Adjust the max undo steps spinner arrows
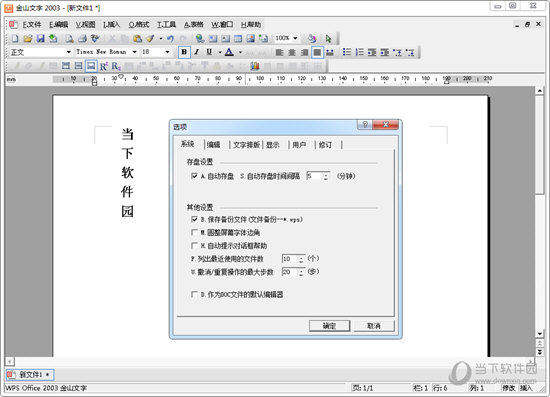 pyautogui.click(x=301, y=272)
